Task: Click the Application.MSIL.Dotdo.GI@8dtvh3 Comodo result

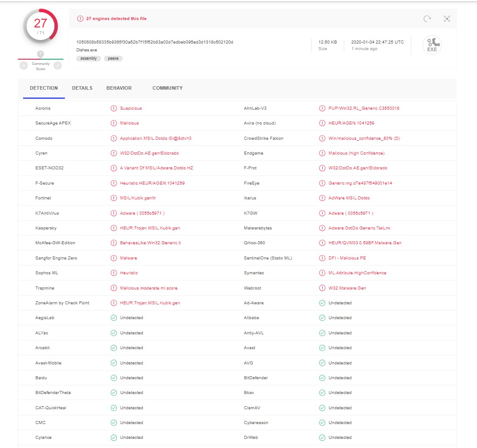Action: 155,138
